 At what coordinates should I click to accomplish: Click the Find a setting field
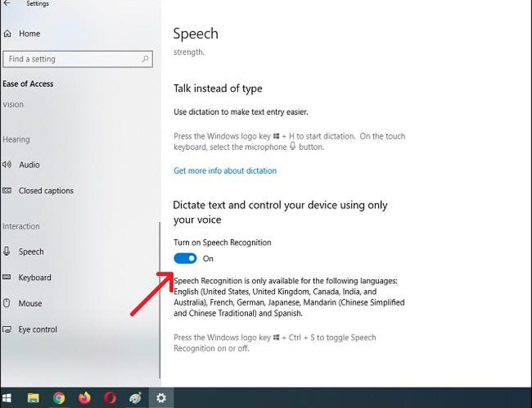78,59
